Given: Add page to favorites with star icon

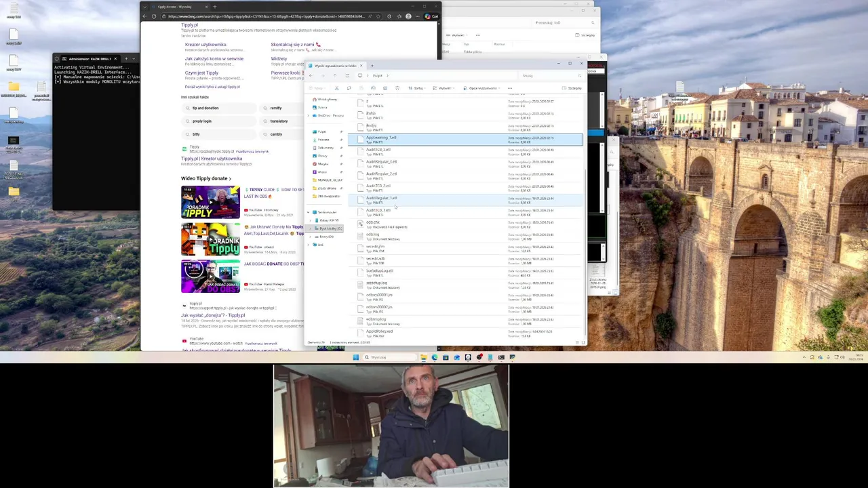Looking at the screenshot, I should [378, 16].
